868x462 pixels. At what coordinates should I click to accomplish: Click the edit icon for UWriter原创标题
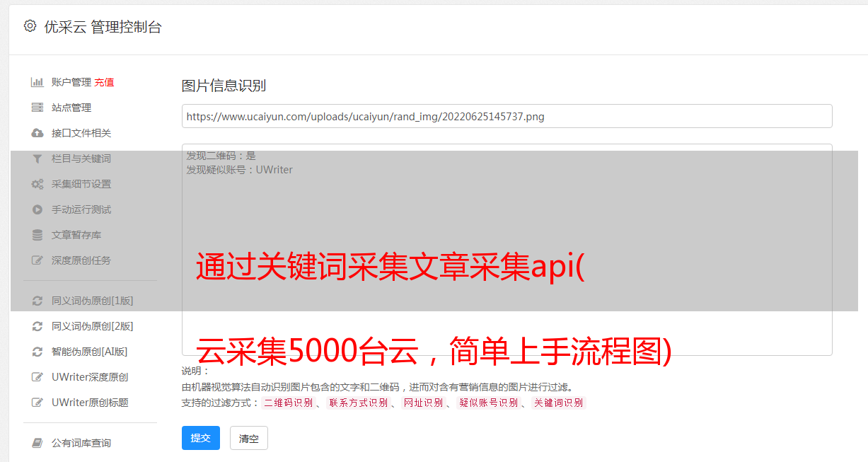(x=37, y=403)
